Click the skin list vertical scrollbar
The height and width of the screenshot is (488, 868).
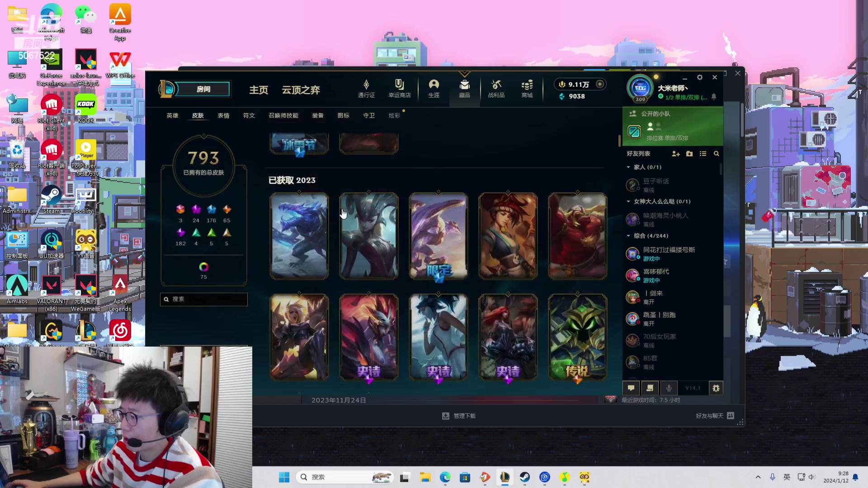click(619, 141)
